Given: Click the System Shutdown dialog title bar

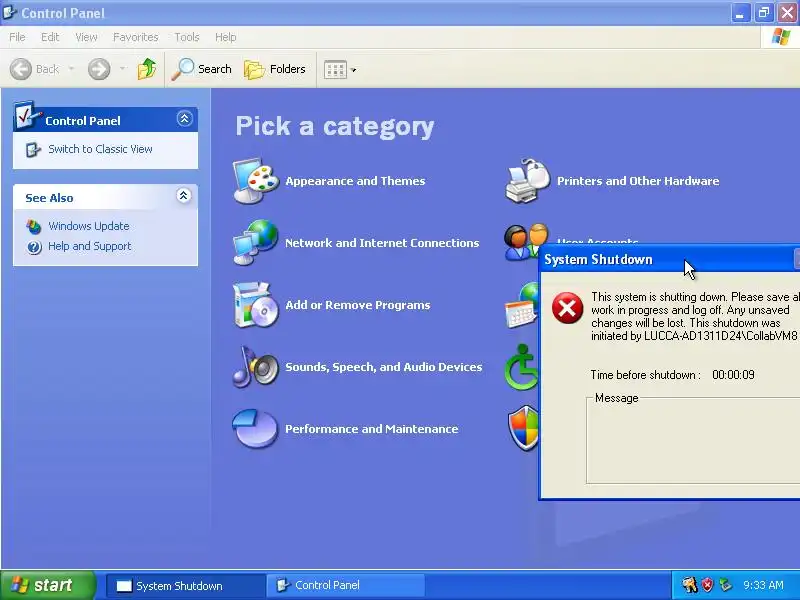Looking at the screenshot, I should (669, 259).
